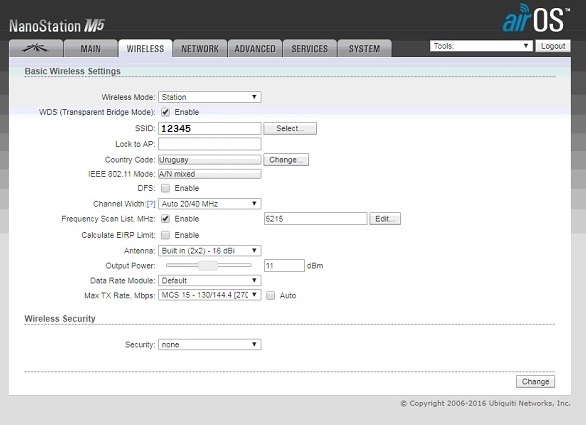Open the SYSTEM tab
Image resolution: width=586 pixels, height=425 pixels.
(364, 48)
